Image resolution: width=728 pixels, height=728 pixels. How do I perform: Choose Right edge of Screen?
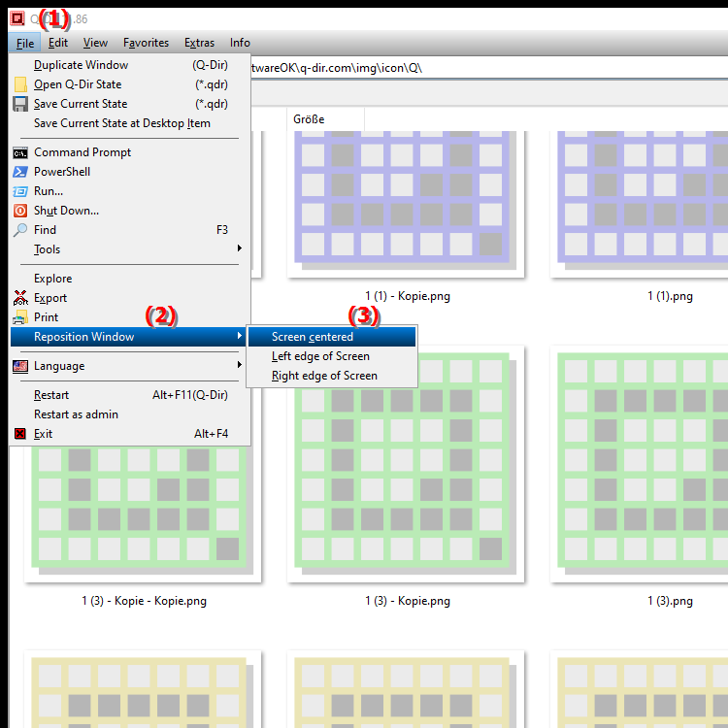(332, 376)
